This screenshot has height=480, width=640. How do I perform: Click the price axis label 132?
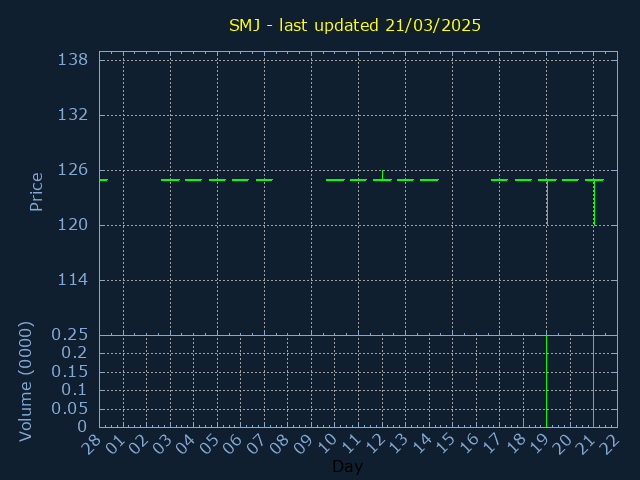point(73,115)
